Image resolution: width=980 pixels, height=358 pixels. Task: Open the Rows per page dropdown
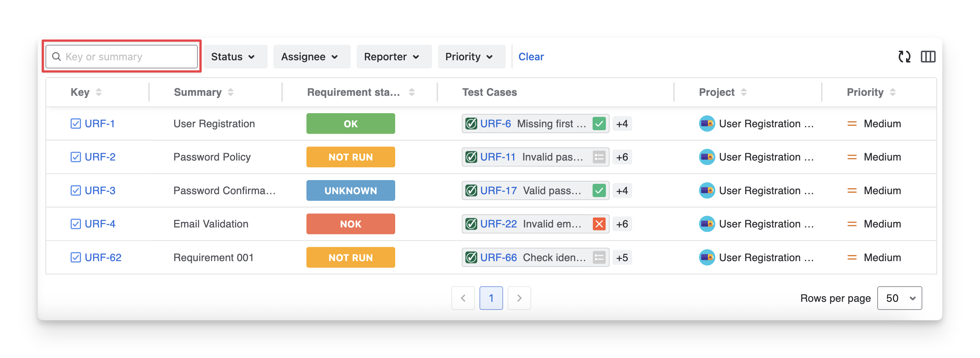coord(899,298)
